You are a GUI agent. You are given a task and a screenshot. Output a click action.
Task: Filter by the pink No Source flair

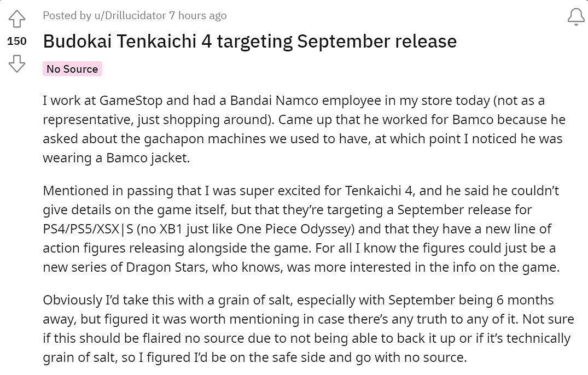tap(72, 69)
